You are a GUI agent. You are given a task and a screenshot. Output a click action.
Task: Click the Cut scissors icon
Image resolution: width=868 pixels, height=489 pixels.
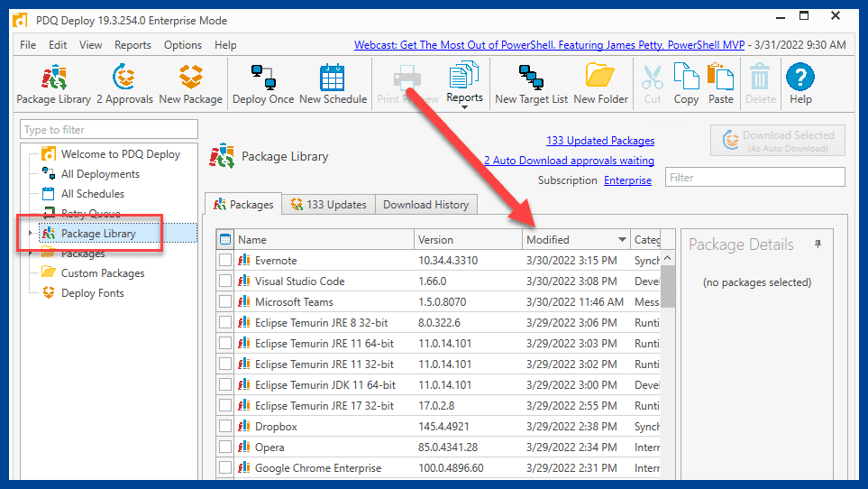coord(653,78)
